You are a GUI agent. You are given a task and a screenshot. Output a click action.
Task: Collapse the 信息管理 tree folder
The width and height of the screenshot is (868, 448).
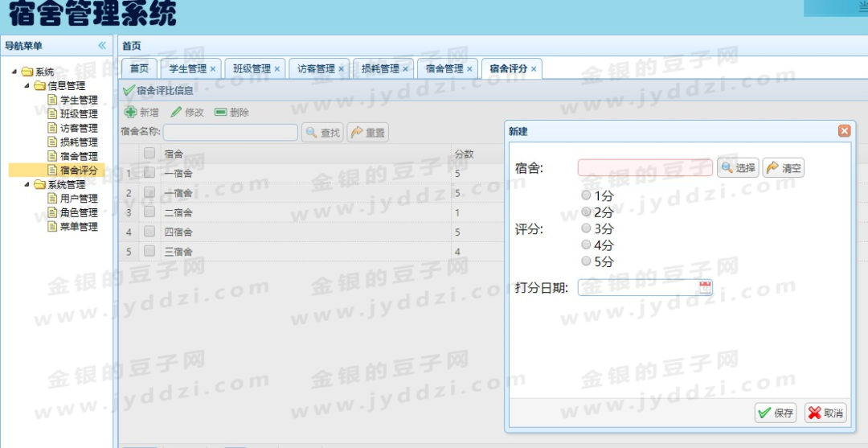[x=27, y=86]
